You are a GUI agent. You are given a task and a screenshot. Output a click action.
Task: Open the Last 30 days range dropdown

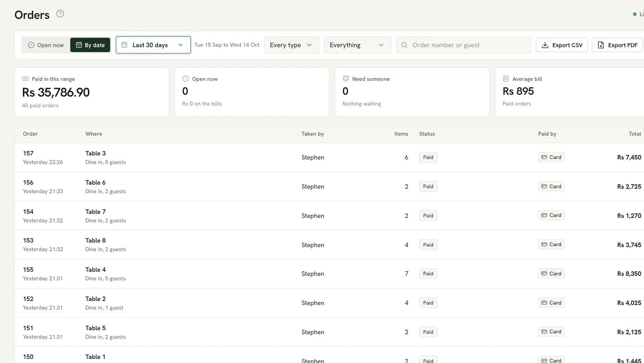pos(153,45)
